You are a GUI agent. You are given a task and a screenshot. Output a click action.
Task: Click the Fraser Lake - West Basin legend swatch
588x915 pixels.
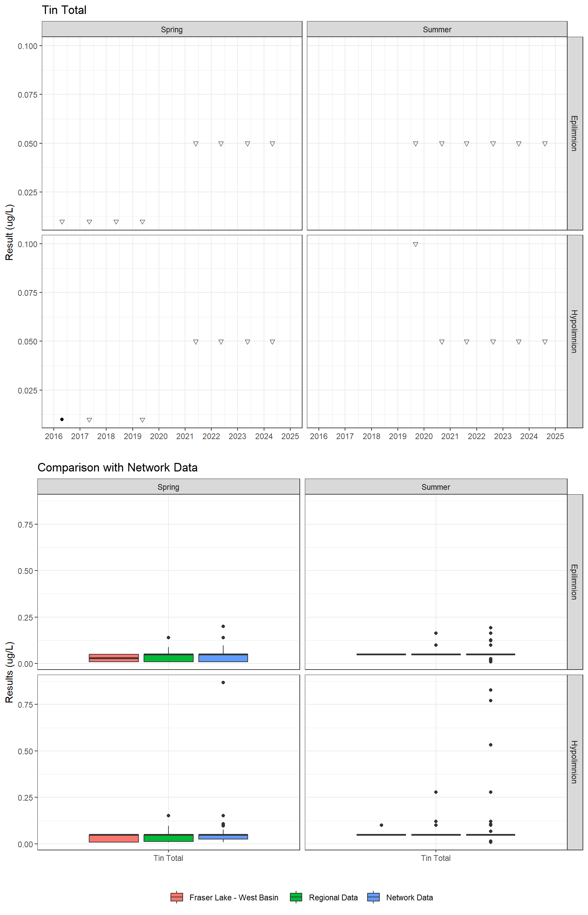[x=177, y=897]
